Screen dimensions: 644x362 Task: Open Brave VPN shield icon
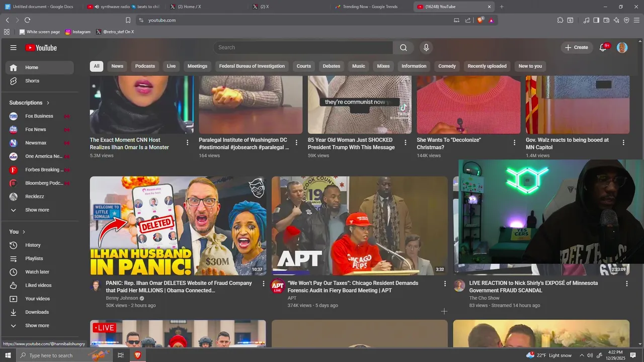click(x=626, y=20)
